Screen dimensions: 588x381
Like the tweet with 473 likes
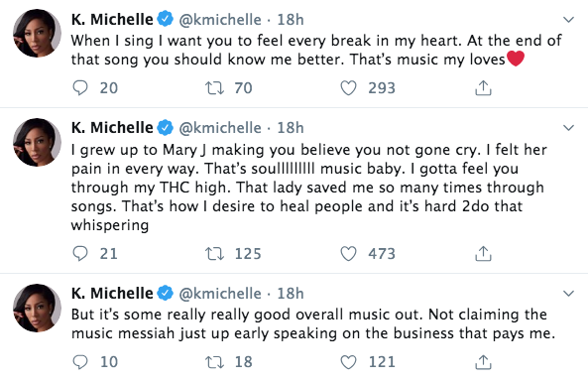click(x=348, y=253)
